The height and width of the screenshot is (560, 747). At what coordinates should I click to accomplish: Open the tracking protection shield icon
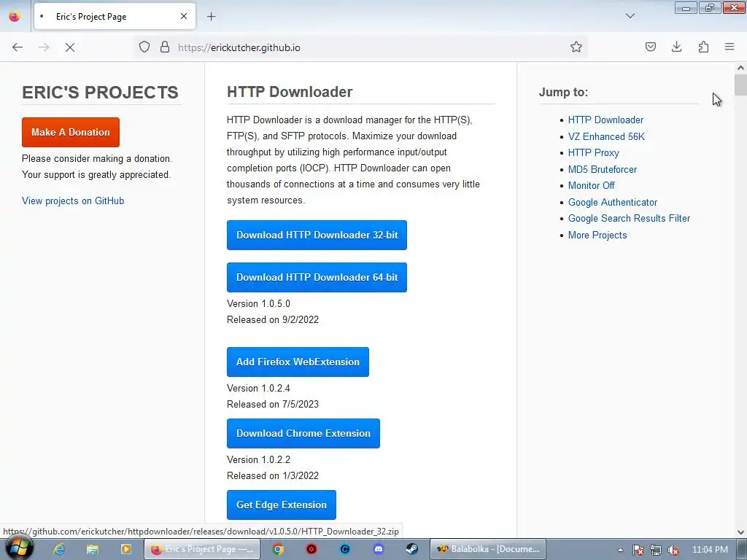pyautogui.click(x=144, y=47)
